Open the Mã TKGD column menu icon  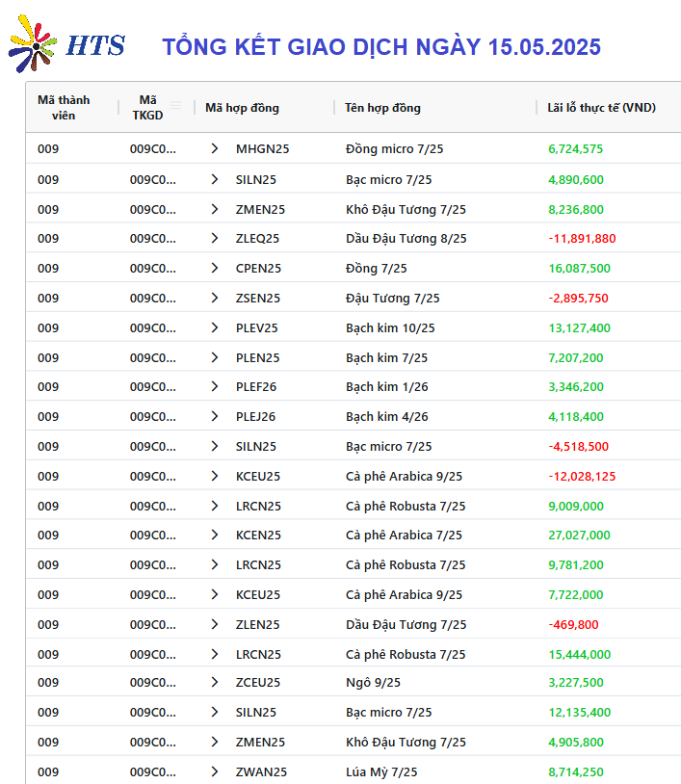click(175, 105)
